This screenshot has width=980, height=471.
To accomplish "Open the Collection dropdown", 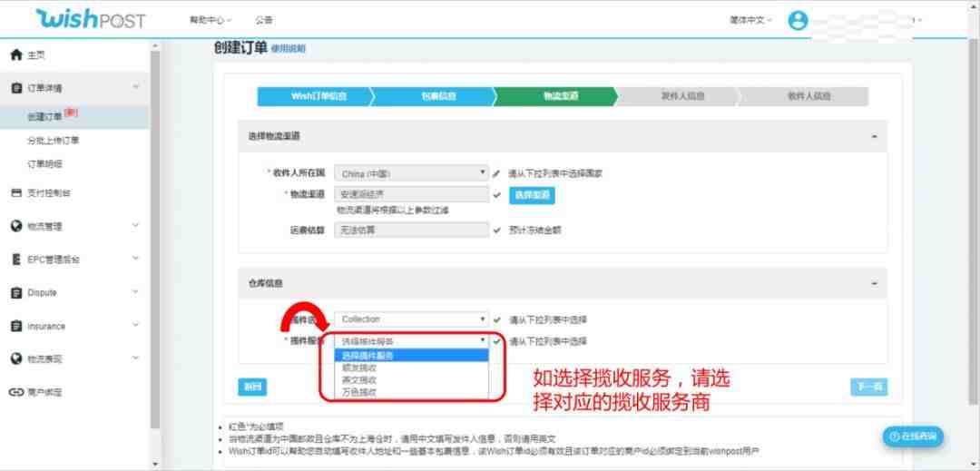I will [411, 319].
